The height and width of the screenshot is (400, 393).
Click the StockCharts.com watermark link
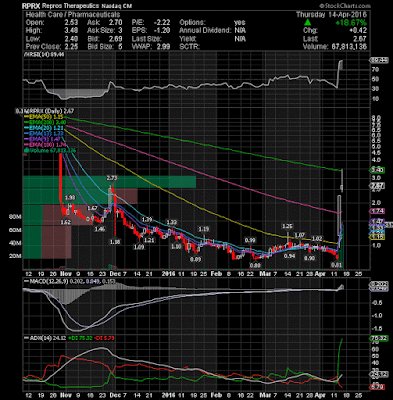click(x=345, y=6)
